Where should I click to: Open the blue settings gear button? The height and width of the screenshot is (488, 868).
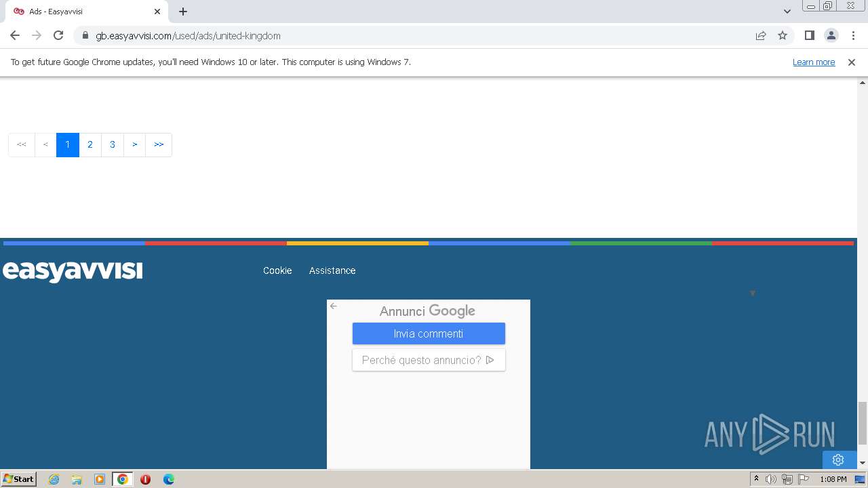click(838, 460)
